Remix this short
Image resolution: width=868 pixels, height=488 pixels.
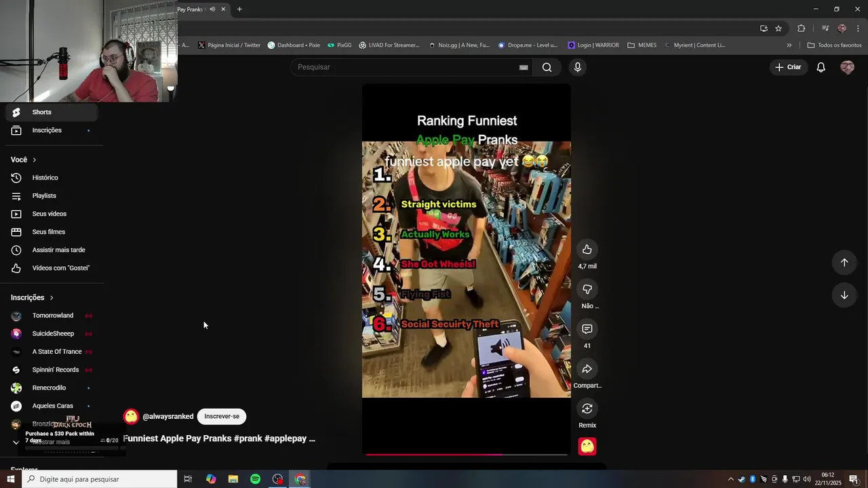click(587, 409)
